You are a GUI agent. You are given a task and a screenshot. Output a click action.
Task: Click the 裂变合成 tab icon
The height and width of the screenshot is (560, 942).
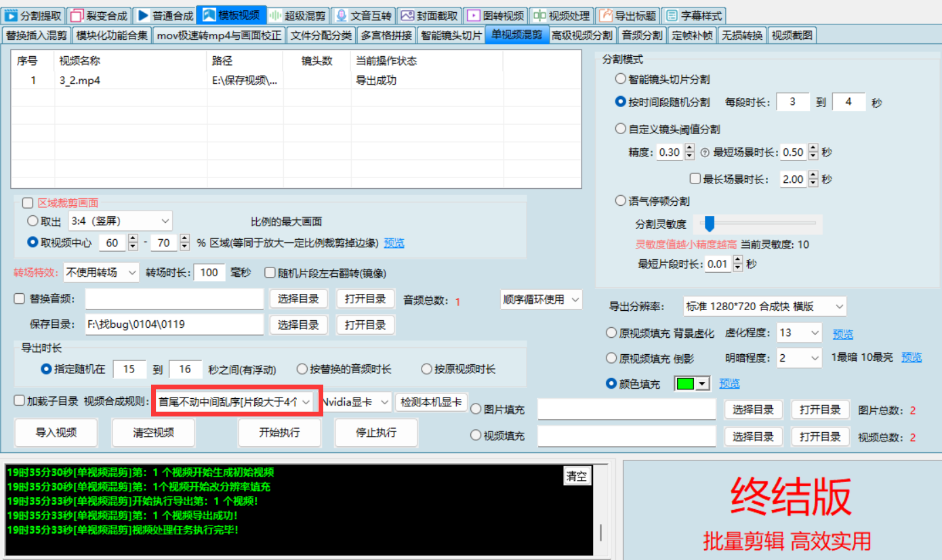pos(78,16)
